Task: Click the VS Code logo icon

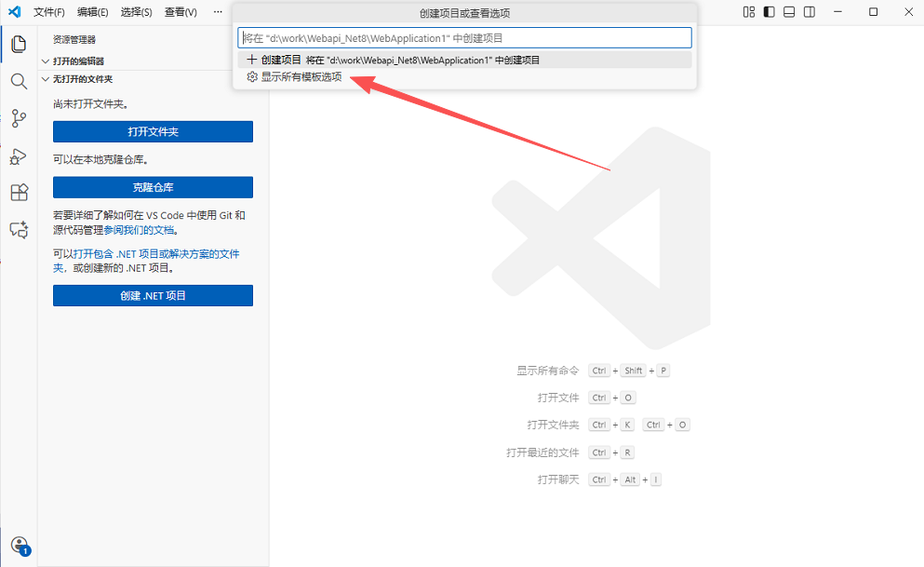Action: pyautogui.click(x=15, y=12)
